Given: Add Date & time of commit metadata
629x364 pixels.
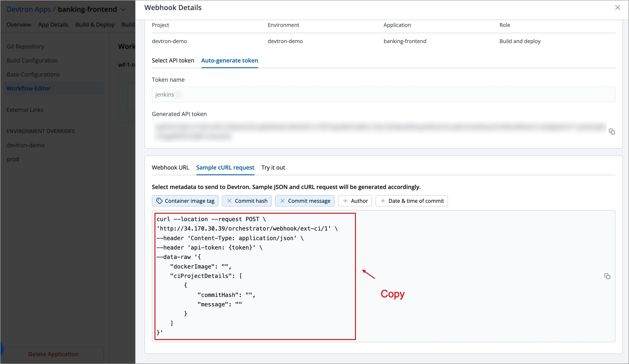Looking at the screenshot, I should click(x=412, y=201).
